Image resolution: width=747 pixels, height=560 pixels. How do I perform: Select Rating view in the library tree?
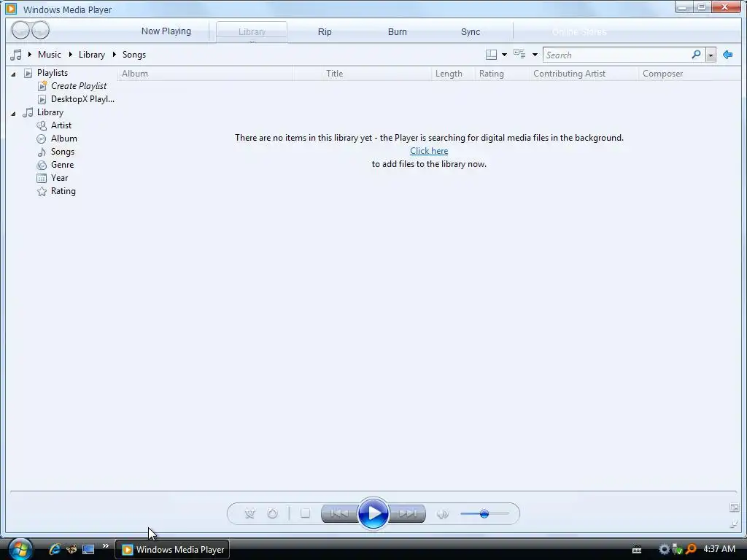[x=63, y=191]
